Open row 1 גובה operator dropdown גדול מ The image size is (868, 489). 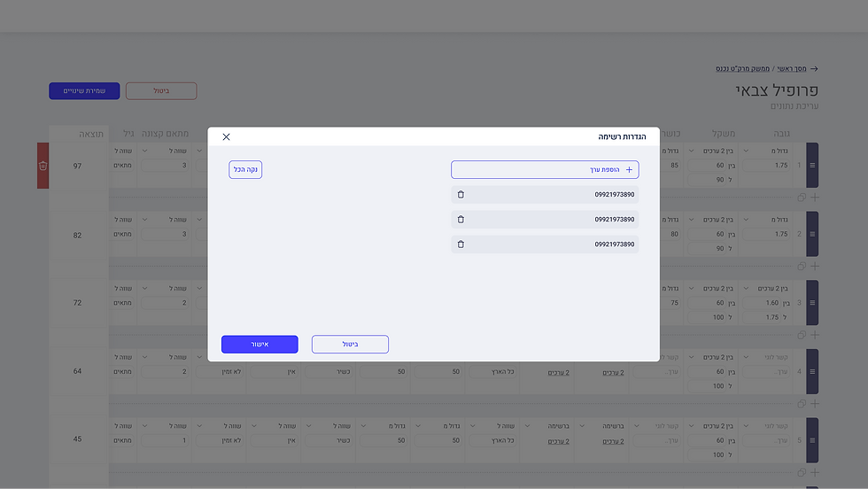click(x=765, y=151)
